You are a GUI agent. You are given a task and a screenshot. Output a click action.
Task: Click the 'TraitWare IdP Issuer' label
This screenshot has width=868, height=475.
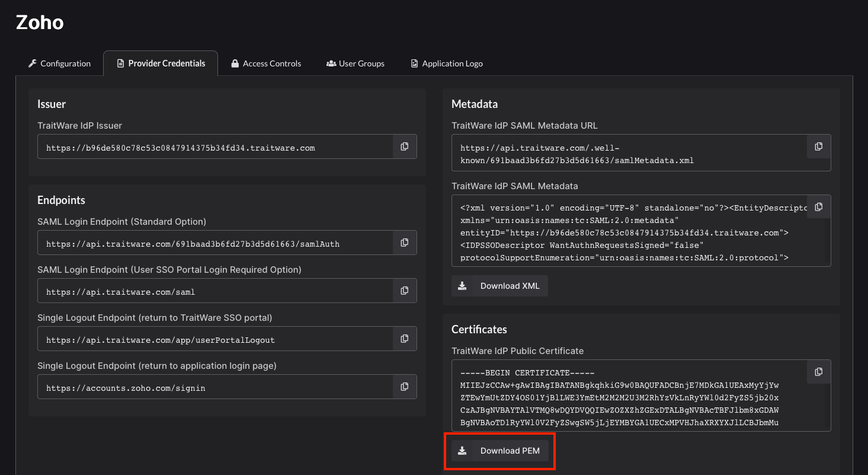79,126
